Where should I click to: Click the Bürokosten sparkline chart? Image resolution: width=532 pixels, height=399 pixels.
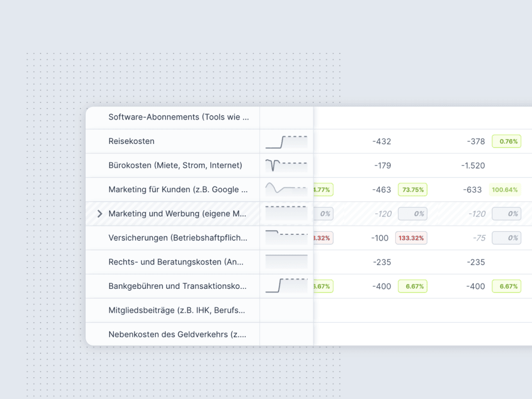click(x=286, y=165)
